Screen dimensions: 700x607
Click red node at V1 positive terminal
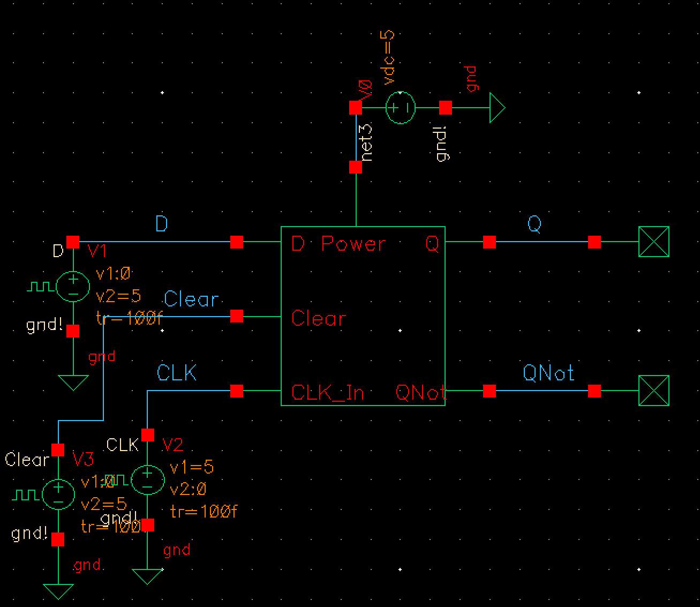73,242
